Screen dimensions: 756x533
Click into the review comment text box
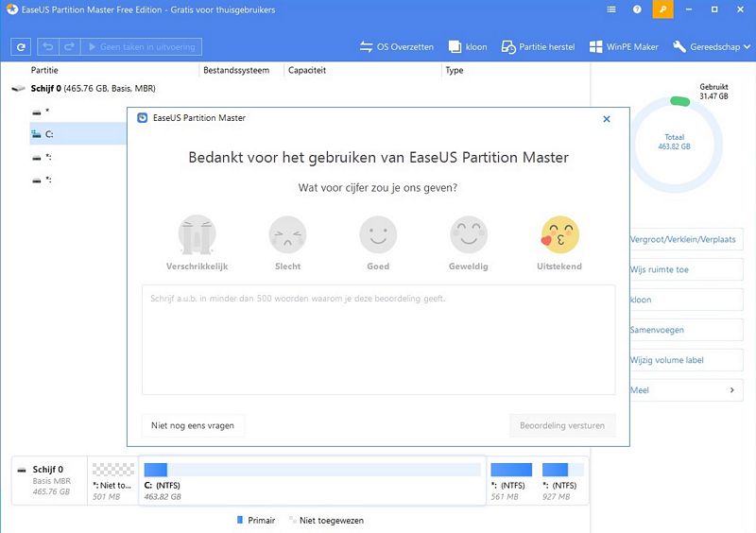[379, 339]
